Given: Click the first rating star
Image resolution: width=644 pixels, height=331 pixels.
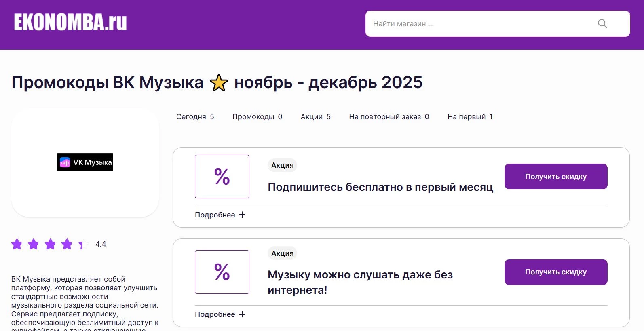Looking at the screenshot, I should (17, 244).
